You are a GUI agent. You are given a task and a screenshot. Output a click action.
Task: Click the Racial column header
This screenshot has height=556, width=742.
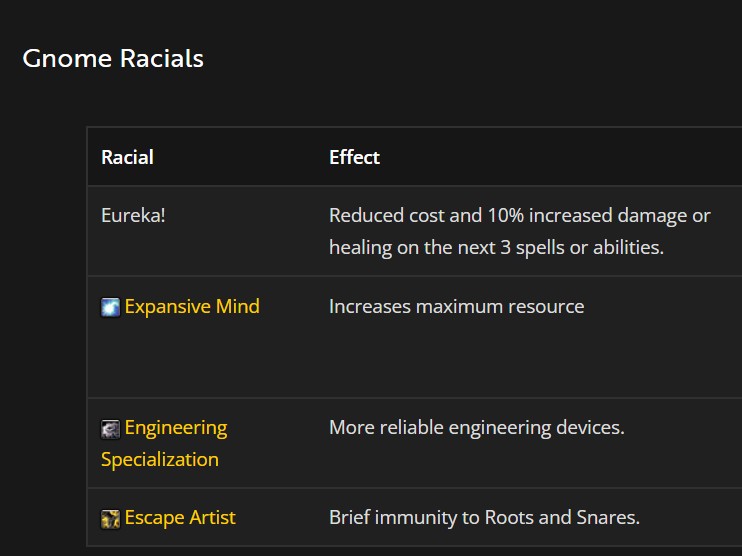pyautogui.click(x=127, y=157)
